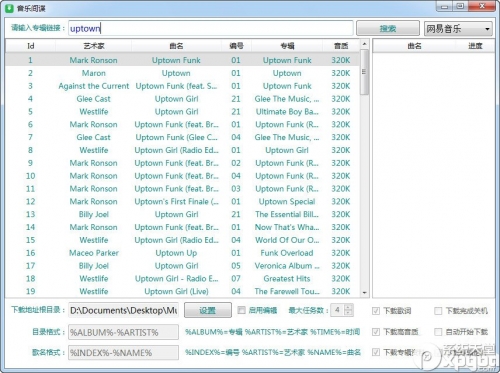Click the 进度 column header in download panel

pyautogui.click(x=475, y=46)
